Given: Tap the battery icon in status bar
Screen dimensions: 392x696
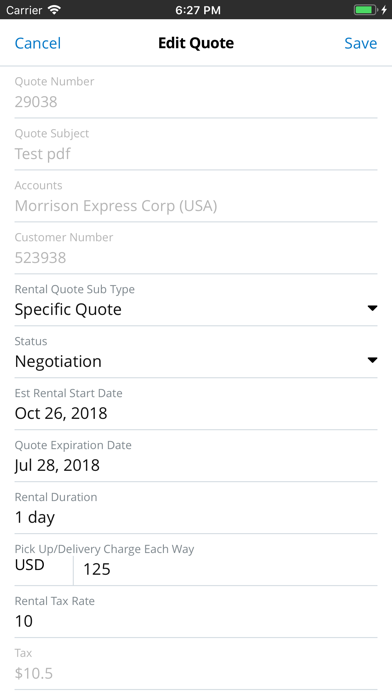Looking at the screenshot, I should 365,9.
